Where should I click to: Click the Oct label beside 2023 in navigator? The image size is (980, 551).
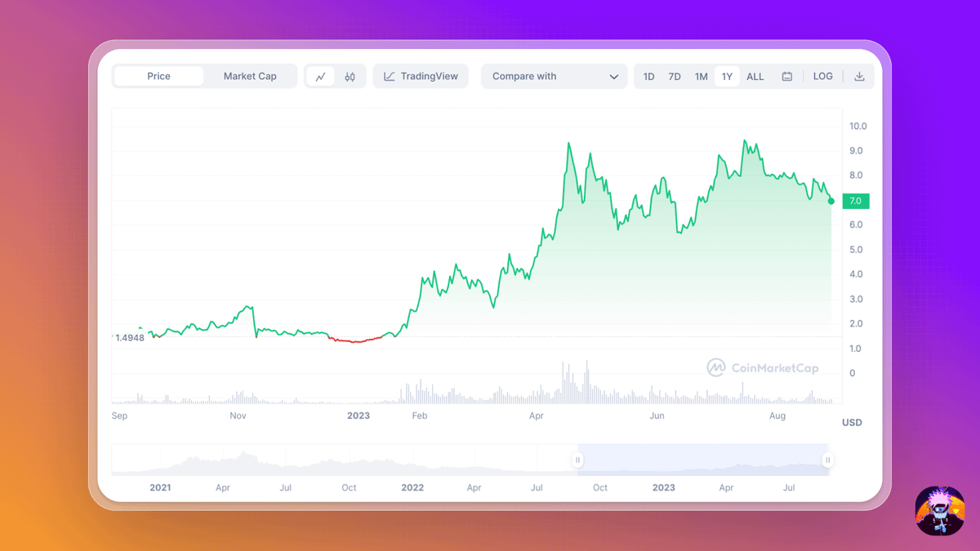click(600, 488)
